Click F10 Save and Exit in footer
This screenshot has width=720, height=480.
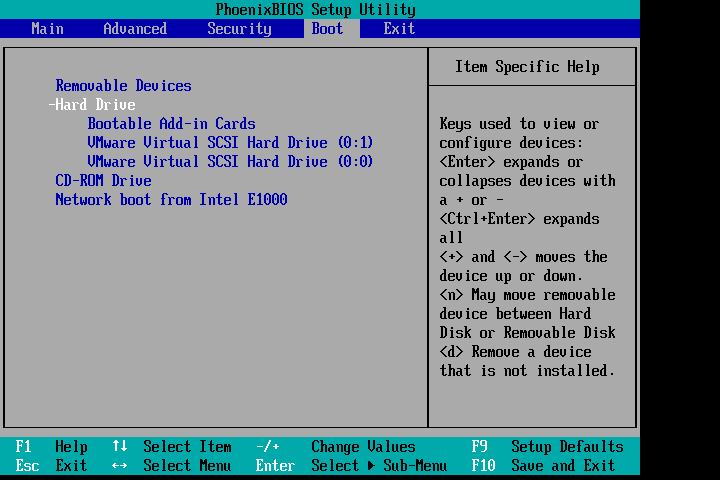click(x=543, y=466)
